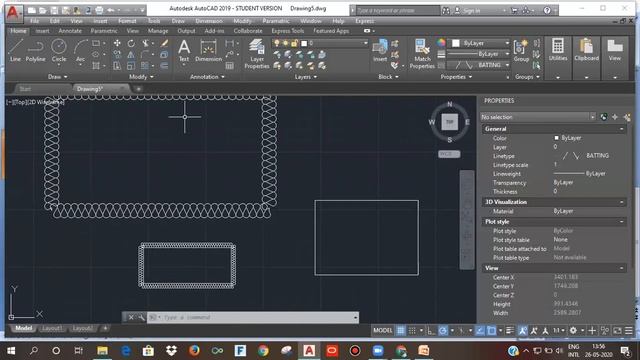Toggle Snap mode in status bar

412,330
